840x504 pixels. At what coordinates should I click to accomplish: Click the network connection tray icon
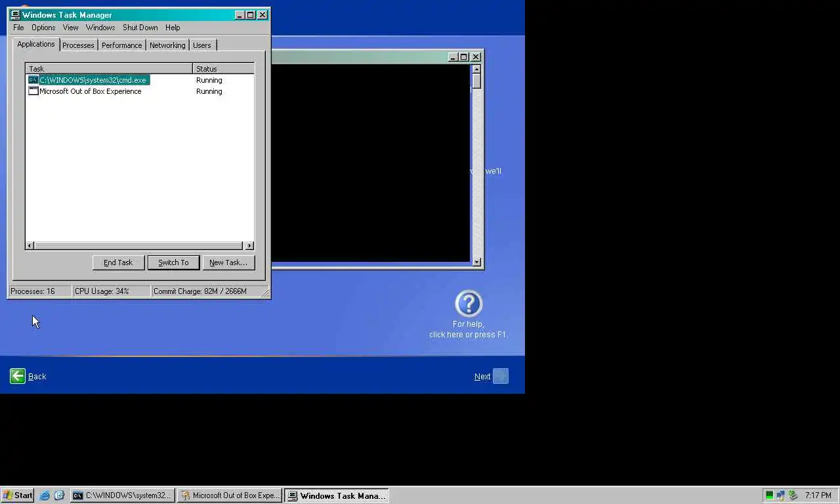click(x=781, y=495)
